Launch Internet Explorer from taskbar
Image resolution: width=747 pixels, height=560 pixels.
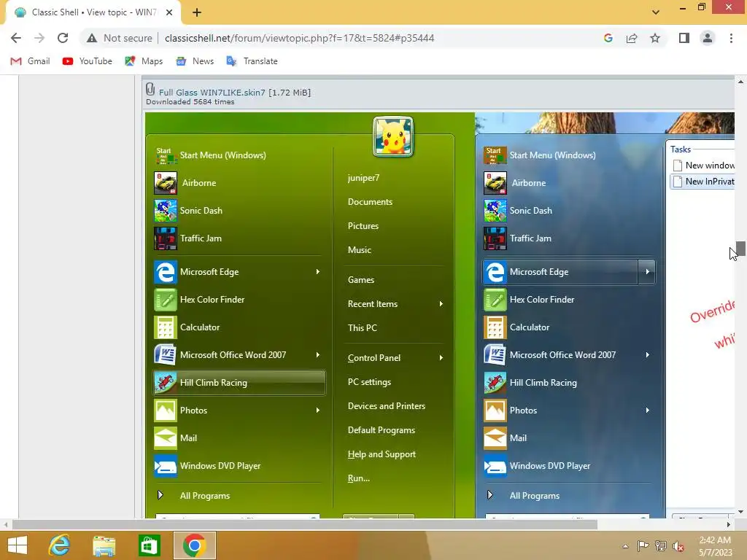click(x=60, y=545)
